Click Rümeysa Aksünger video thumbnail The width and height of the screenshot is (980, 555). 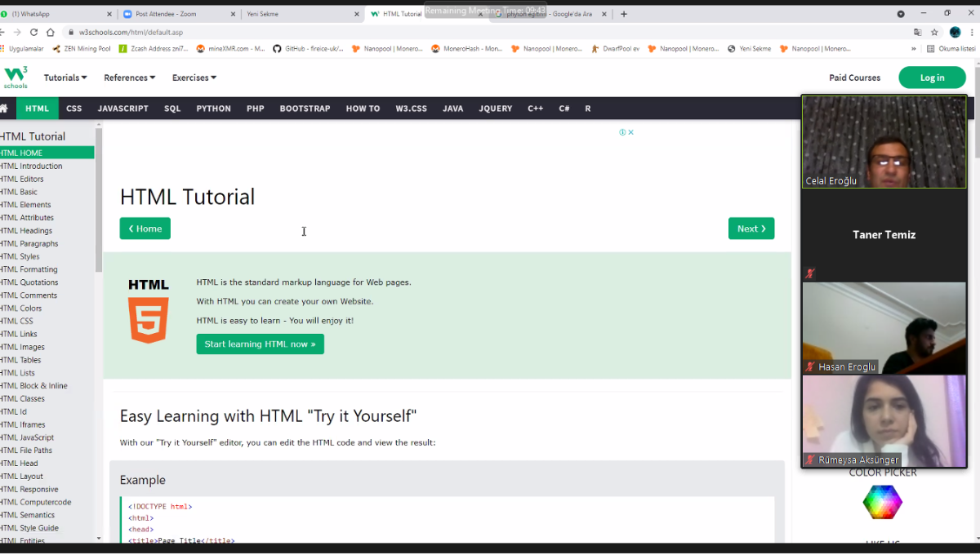coord(884,421)
